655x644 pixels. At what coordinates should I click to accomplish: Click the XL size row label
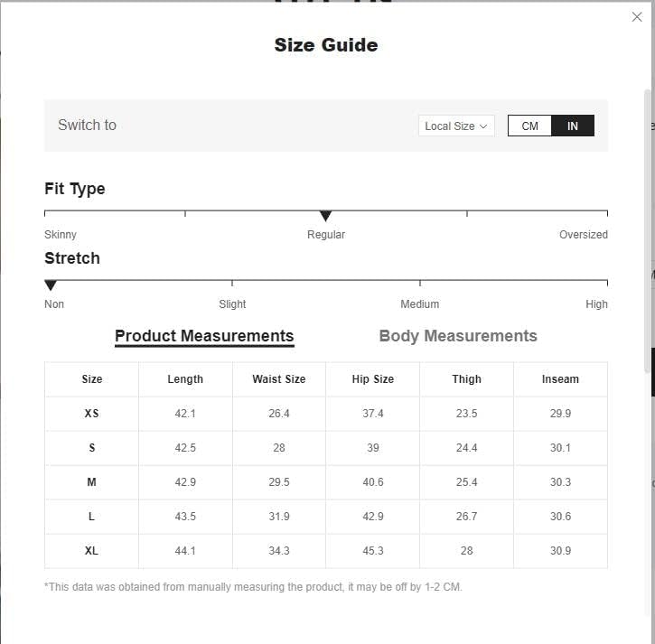point(91,550)
